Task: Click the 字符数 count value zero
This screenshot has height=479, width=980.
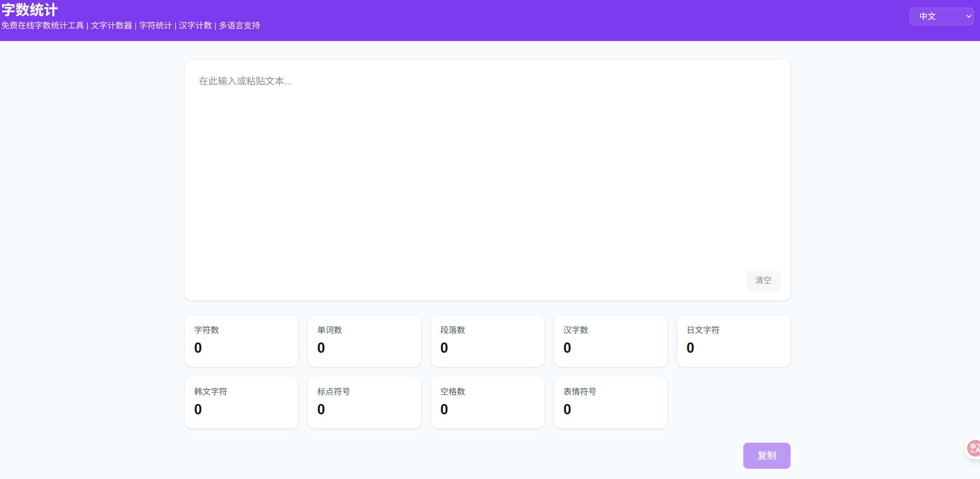Action: coord(198,348)
